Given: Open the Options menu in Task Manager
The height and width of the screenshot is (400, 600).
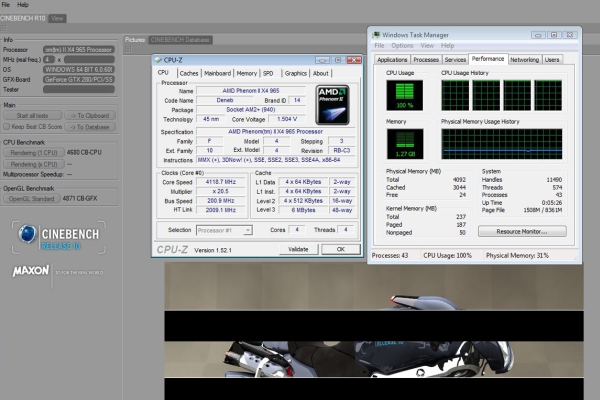Looking at the screenshot, I should pos(402,46).
